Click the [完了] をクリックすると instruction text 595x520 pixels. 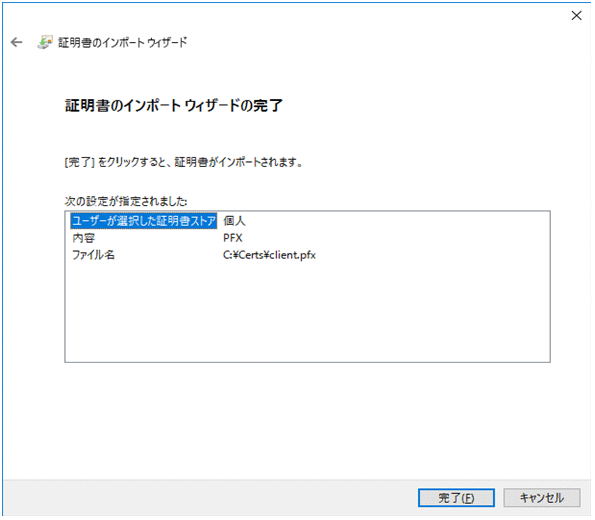tap(184, 162)
